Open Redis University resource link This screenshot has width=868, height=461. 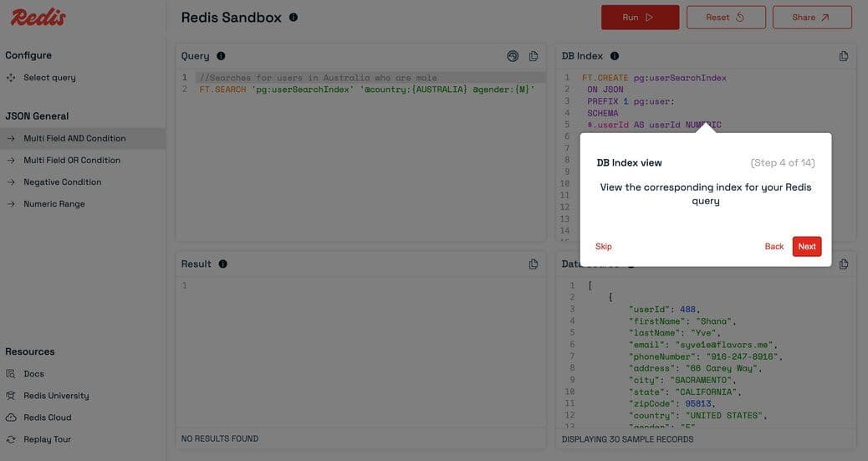(x=56, y=396)
